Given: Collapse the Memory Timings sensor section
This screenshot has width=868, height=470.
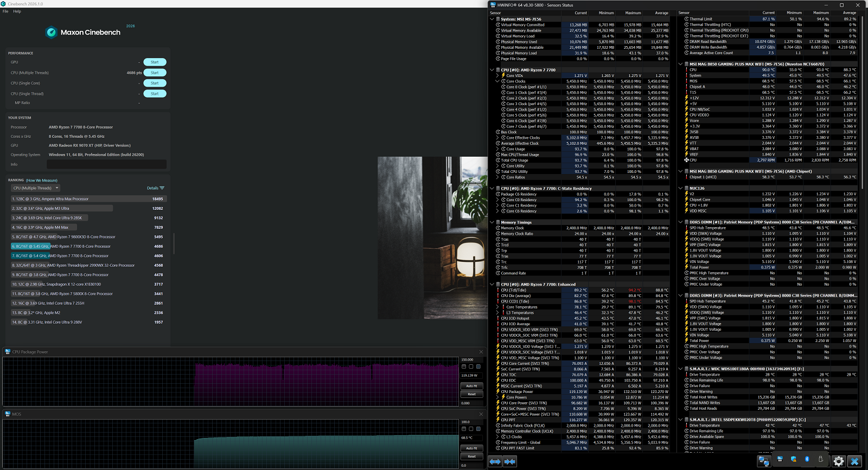Looking at the screenshot, I should pos(492,222).
